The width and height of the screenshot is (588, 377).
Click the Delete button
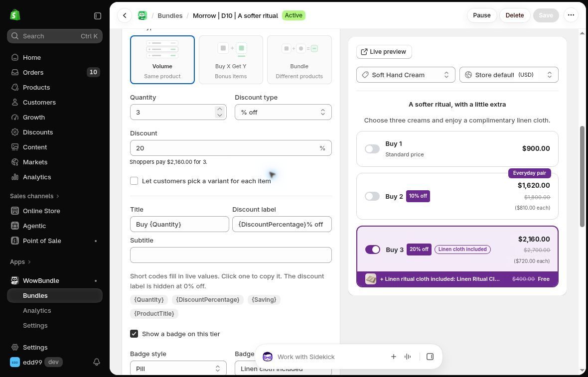(514, 15)
